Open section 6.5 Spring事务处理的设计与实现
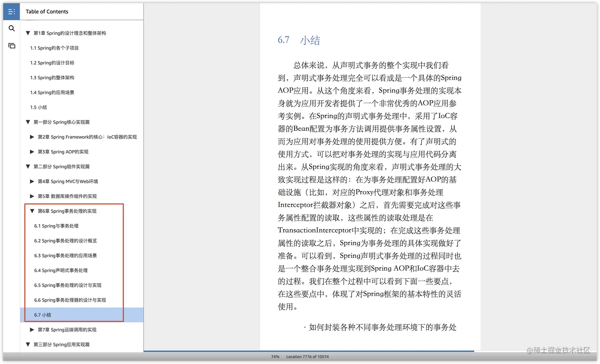Image resolution: width=600 pixels, height=364 pixels. coord(68,285)
